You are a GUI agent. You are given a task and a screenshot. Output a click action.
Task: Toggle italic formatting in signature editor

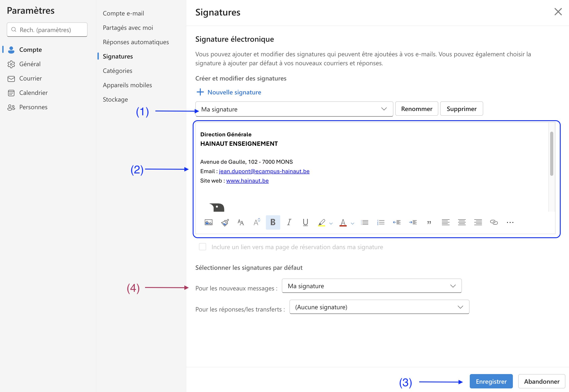[289, 222]
